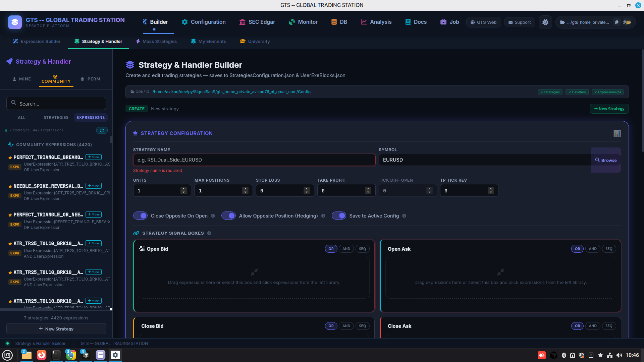
Task: Click the volume icon in system tray
Action: [x=619, y=355]
